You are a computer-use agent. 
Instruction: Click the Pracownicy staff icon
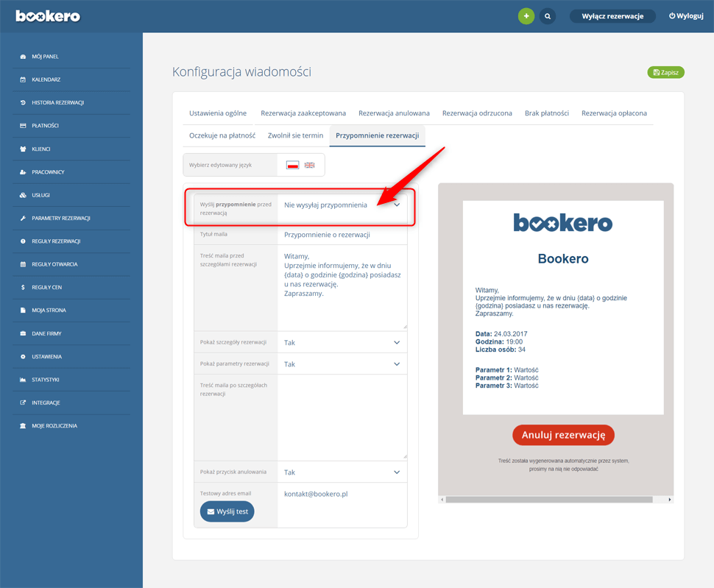pyautogui.click(x=23, y=172)
